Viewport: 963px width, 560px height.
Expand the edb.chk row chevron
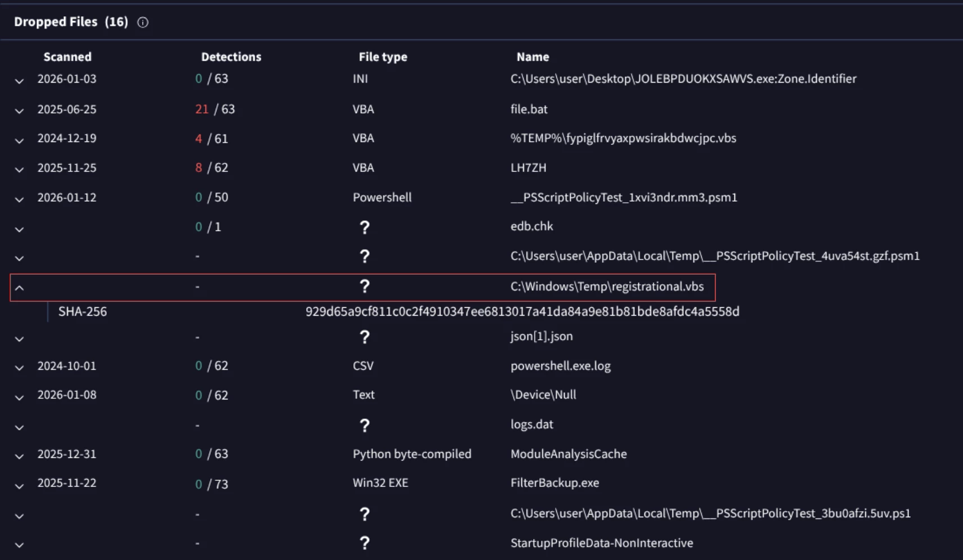(x=19, y=229)
